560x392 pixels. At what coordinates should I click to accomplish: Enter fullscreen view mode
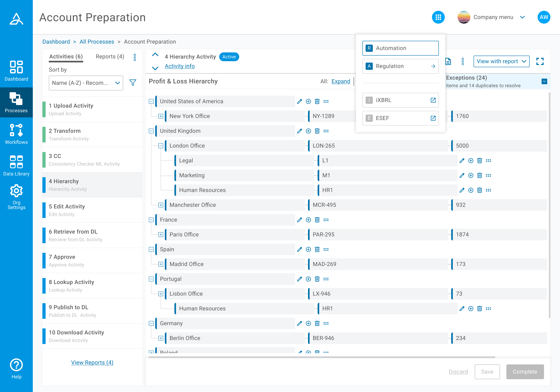(540, 61)
